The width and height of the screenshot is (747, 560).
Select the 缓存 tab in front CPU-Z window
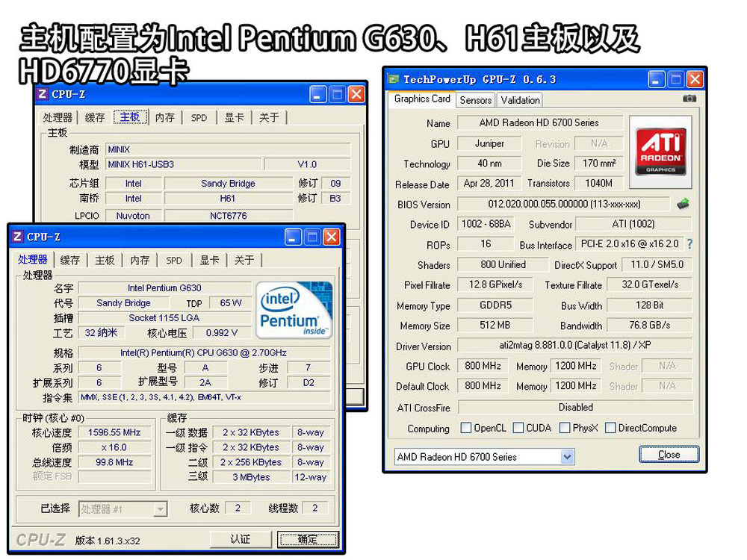point(70,260)
